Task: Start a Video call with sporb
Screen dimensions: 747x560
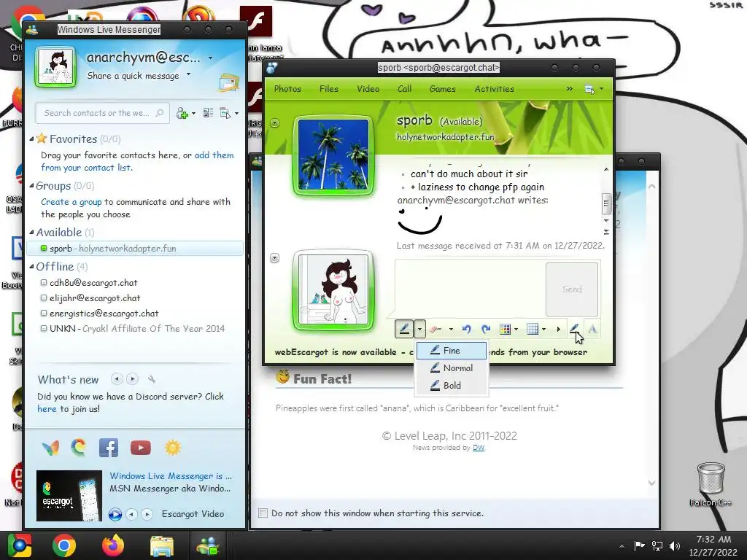Action: (x=368, y=88)
